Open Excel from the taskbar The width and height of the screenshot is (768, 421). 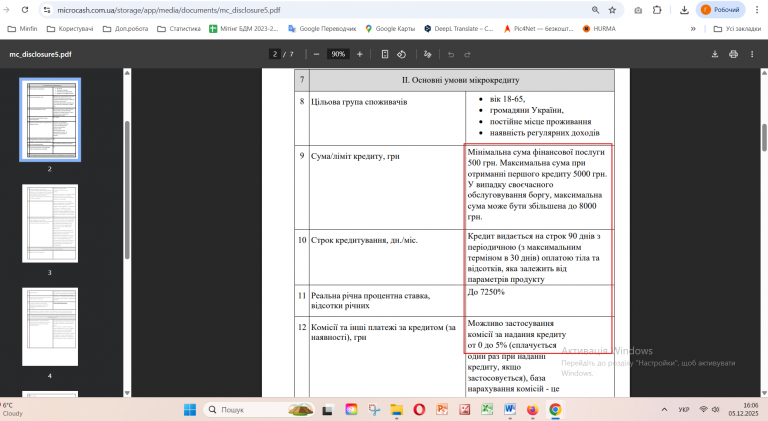486,410
